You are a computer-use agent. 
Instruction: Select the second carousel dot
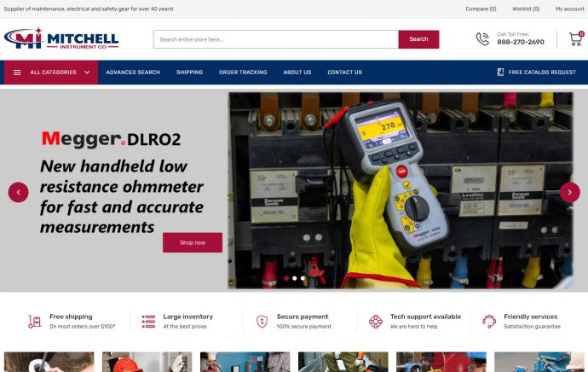click(295, 278)
